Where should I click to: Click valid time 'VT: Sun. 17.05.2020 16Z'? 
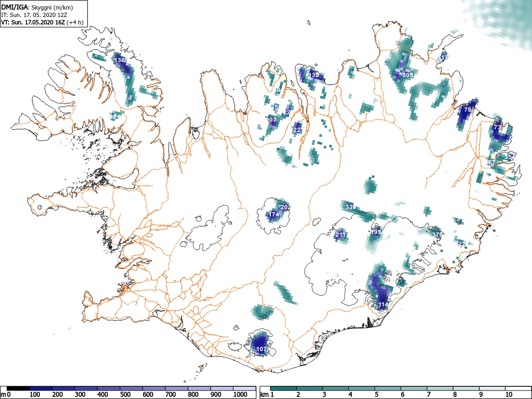pos(34,22)
